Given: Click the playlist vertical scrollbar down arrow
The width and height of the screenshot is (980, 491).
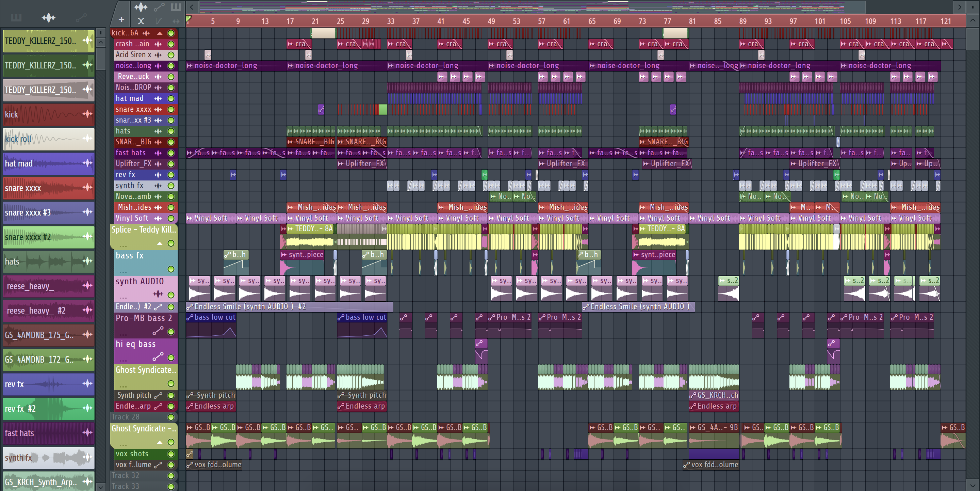Looking at the screenshot, I should click(973, 485).
